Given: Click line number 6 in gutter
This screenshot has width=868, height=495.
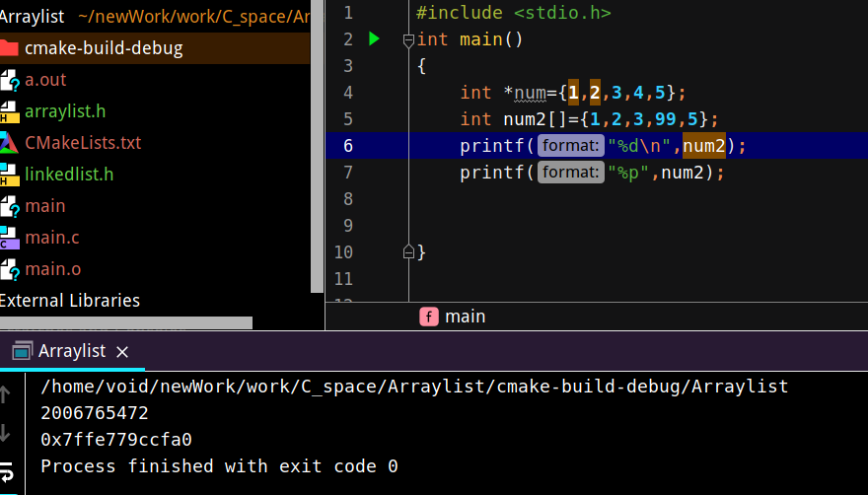Looking at the screenshot, I should click(347, 146).
